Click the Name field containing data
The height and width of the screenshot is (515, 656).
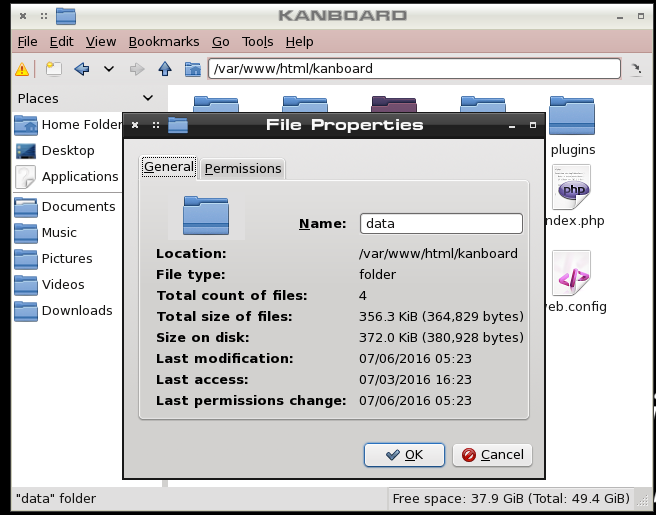[441, 223]
